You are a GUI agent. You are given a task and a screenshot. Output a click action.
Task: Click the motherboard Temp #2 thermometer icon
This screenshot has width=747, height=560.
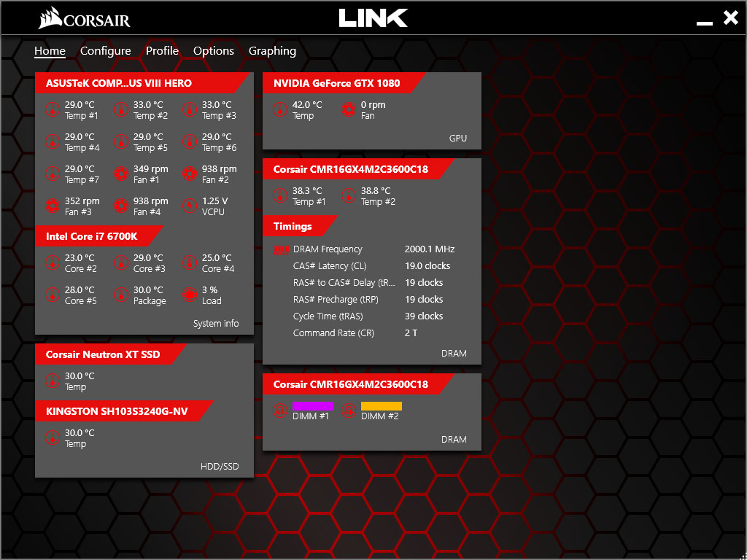(x=121, y=110)
